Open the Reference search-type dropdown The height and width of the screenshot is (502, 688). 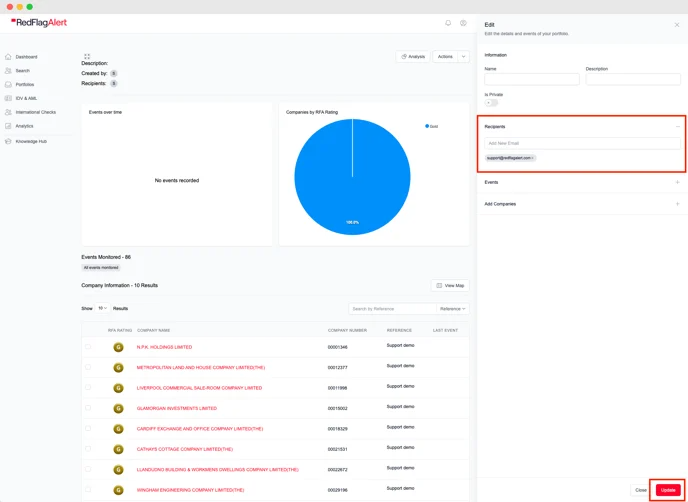click(x=452, y=309)
